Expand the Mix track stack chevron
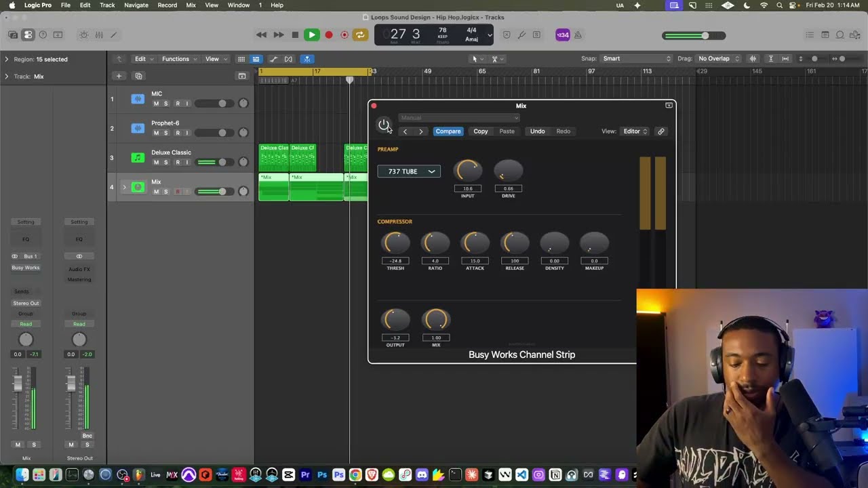The image size is (868, 488). [124, 187]
